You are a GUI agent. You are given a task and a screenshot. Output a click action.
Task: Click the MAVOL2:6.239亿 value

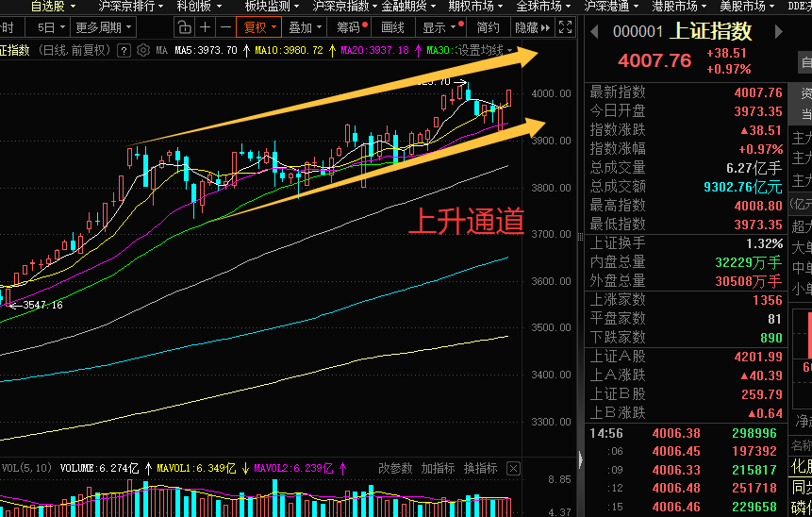(x=293, y=468)
